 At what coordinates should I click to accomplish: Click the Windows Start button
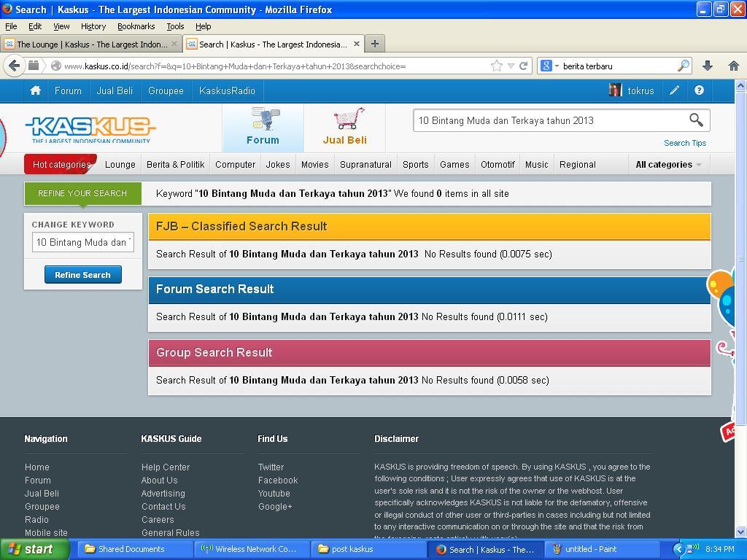click(x=35, y=549)
